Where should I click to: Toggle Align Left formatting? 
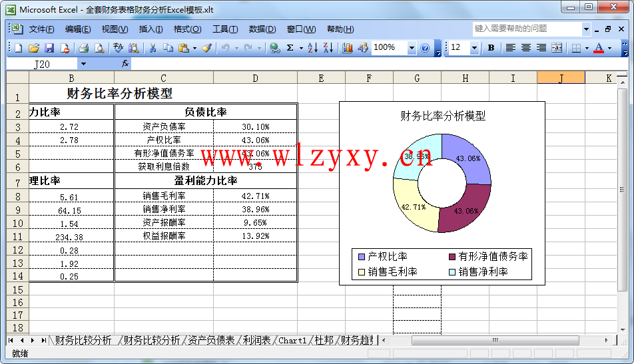511,48
